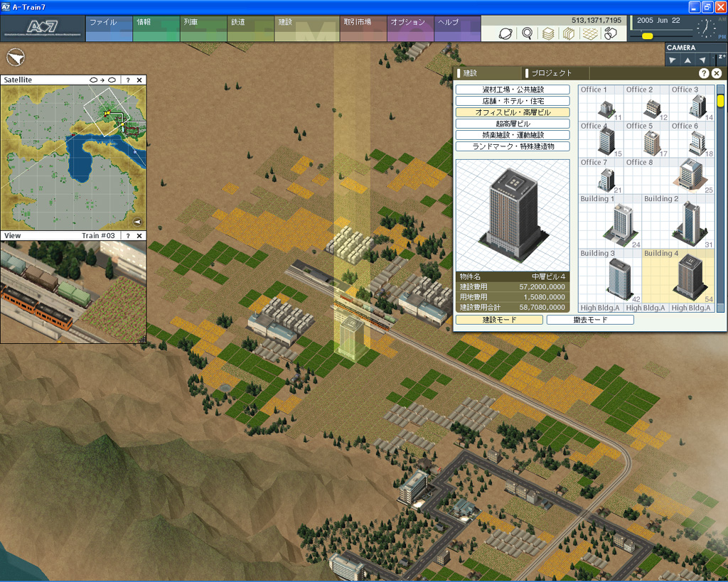This screenshot has height=582, width=728.
Task: Close the Satellite panel
Action: [x=139, y=80]
